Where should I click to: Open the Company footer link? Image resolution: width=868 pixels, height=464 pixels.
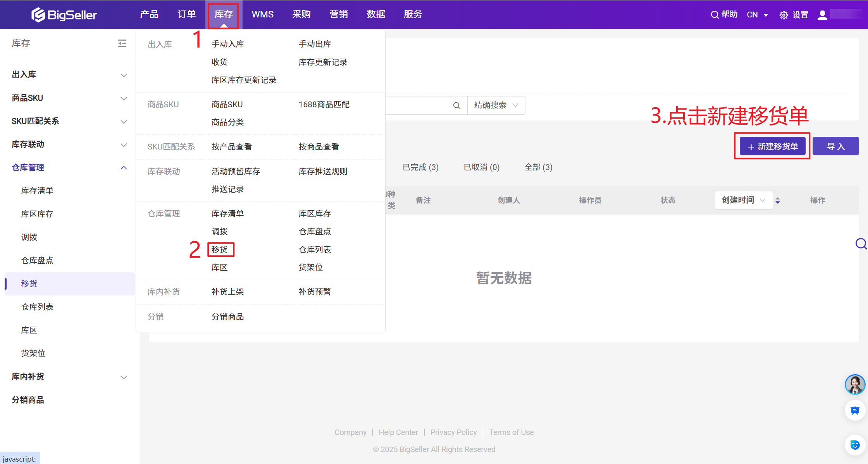pos(350,432)
